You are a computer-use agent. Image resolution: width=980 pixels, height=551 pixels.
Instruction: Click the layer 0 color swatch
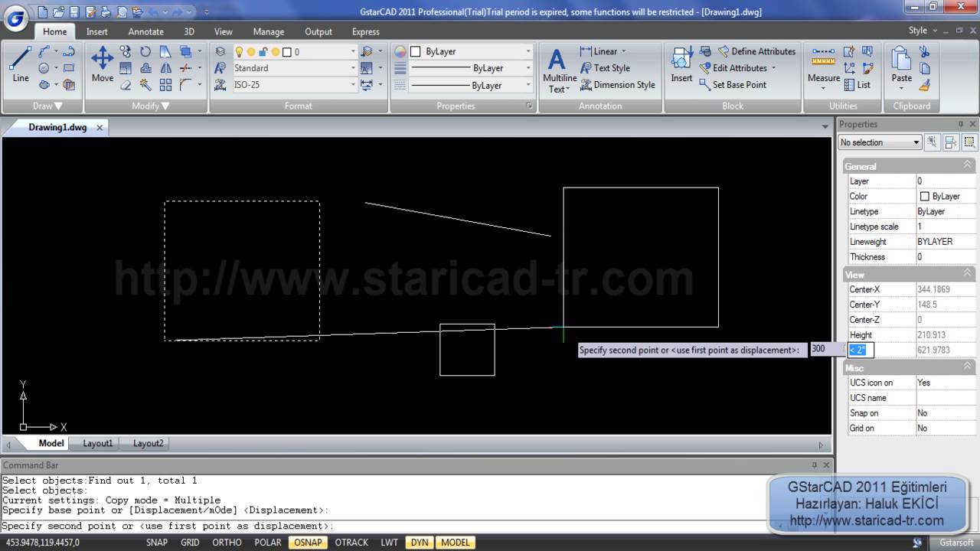tap(286, 52)
